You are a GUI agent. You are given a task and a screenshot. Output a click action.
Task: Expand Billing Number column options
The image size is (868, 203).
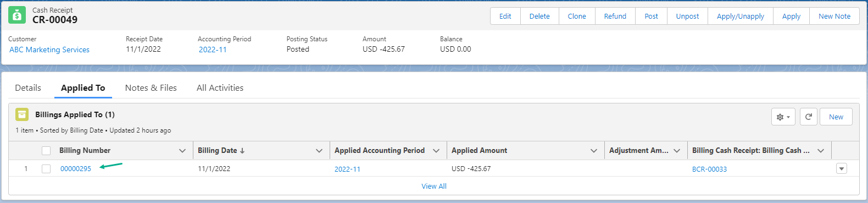[x=182, y=151]
